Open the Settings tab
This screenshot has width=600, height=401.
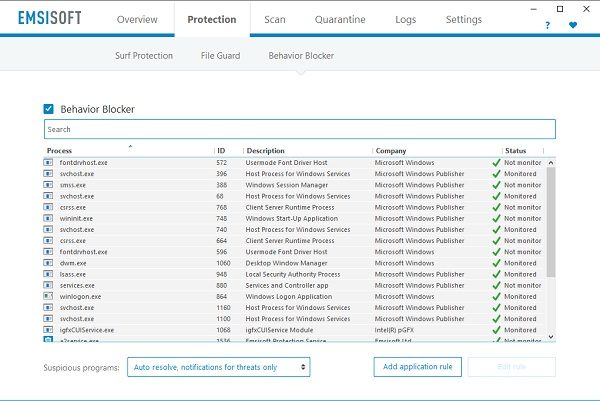pyautogui.click(x=464, y=20)
